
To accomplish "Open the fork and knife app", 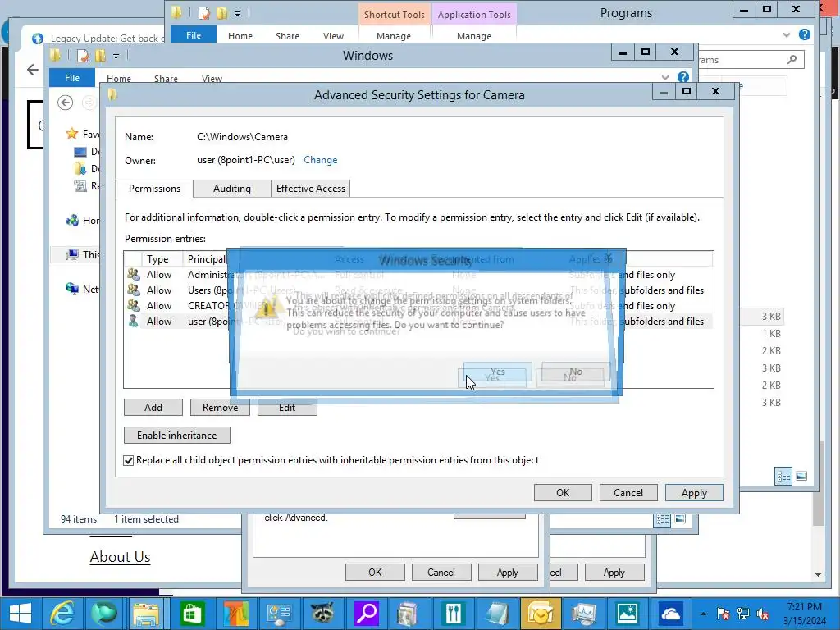I will tap(453, 614).
